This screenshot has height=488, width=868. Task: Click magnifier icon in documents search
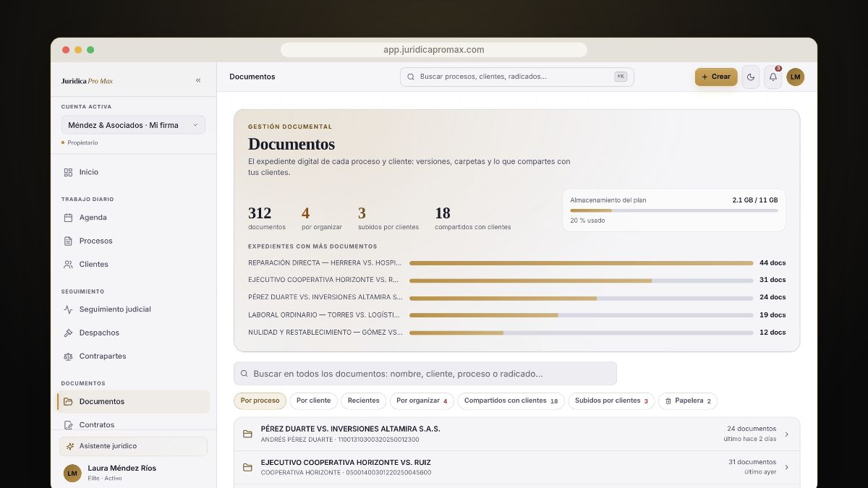click(x=244, y=374)
